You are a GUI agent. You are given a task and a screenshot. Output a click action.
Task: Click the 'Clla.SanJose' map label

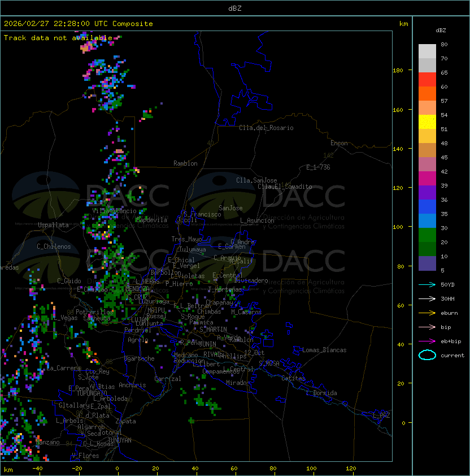(256, 180)
